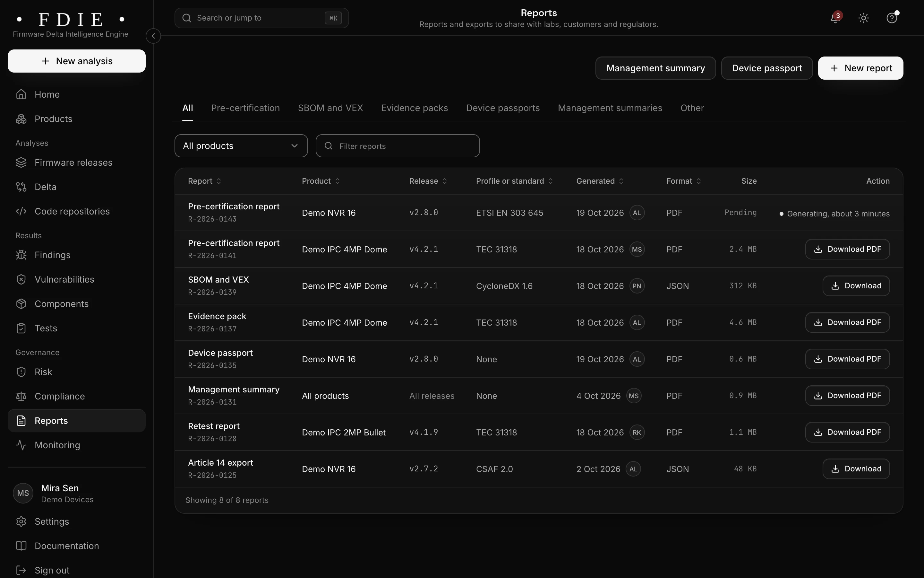Click the Settings gear icon

[x=21, y=522]
